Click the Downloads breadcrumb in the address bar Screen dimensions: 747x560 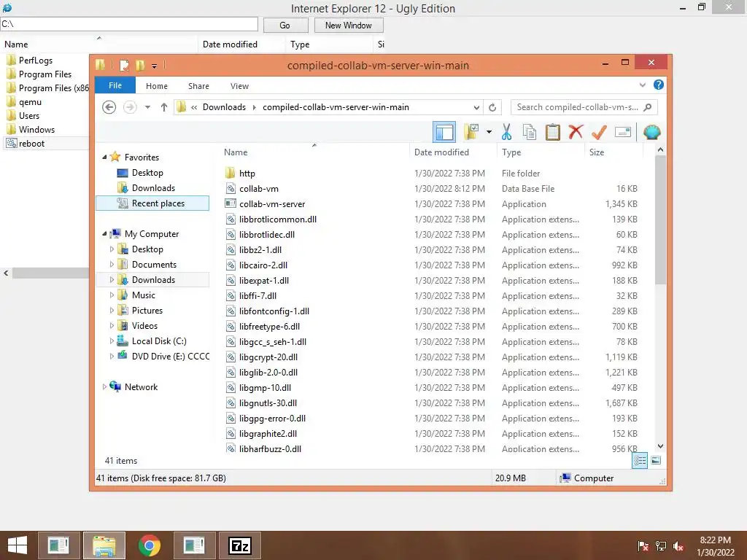[x=224, y=107]
